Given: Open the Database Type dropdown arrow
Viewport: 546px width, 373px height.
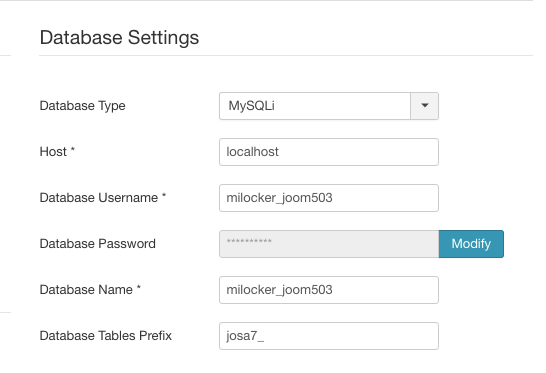Looking at the screenshot, I should [424, 106].
